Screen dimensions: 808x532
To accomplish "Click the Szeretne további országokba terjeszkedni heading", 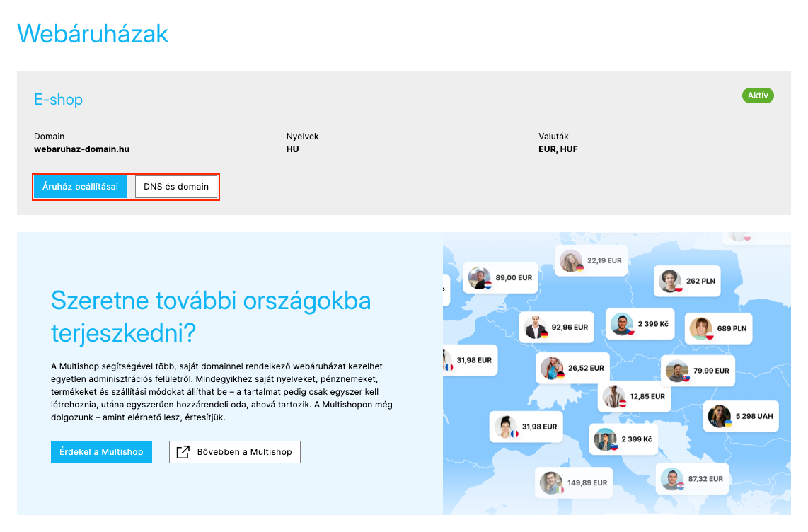I will coord(211,317).
